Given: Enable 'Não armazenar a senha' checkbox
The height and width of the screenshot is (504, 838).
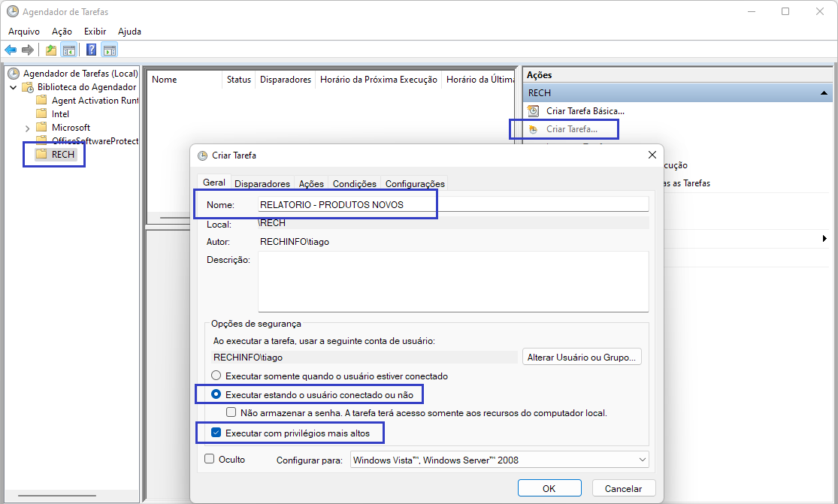Looking at the screenshot, I should tap(231, 412).
